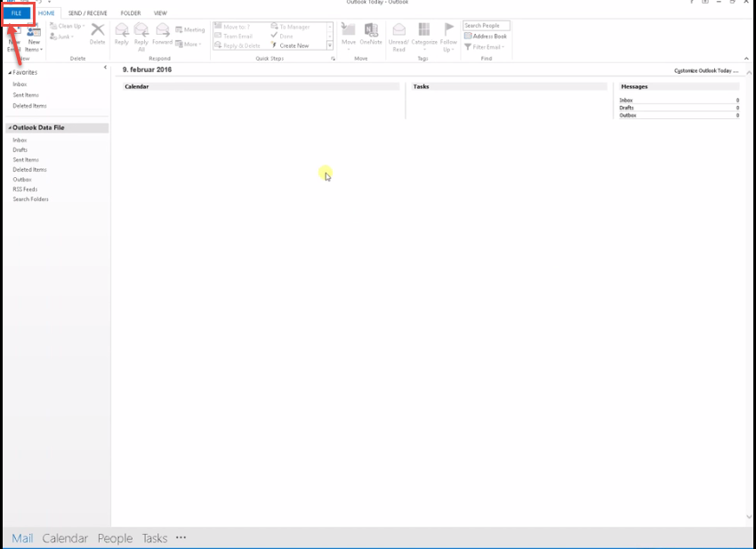
Task: Open the FOLDER ribbon tab
Action: [131, 13]
